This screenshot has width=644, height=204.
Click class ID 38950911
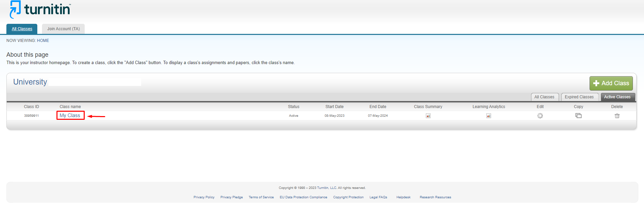click(31, 116)
